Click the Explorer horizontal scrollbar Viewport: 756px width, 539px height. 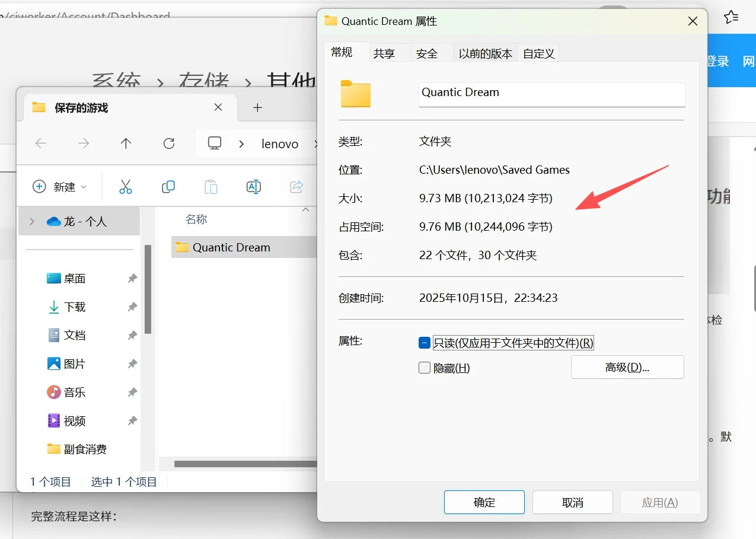[245, 464]
